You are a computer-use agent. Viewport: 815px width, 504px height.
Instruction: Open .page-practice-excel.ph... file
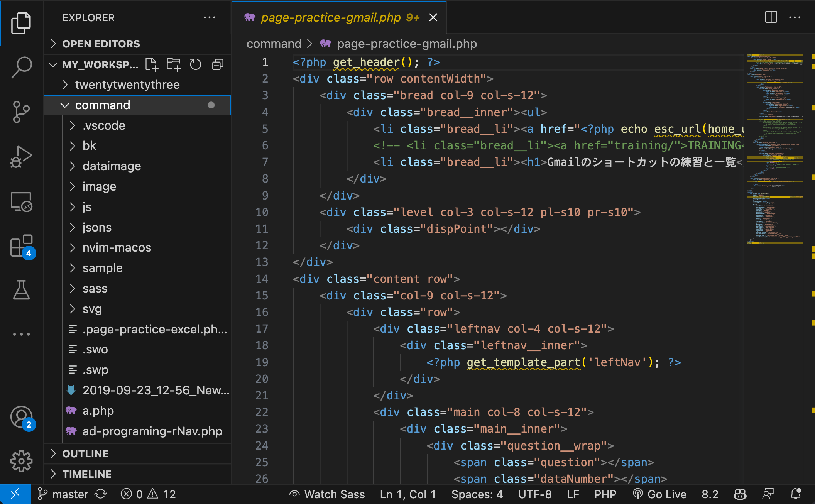[x=137, y=329]
